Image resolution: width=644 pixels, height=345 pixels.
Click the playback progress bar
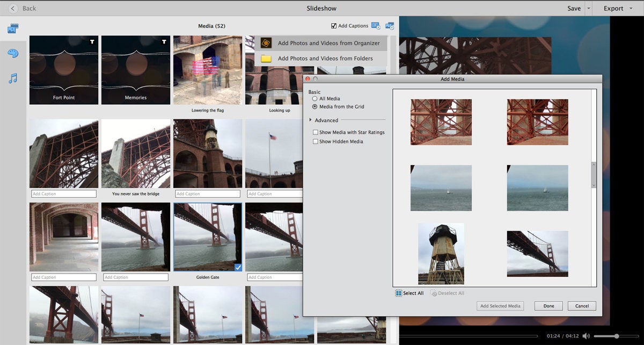[467, 336]
